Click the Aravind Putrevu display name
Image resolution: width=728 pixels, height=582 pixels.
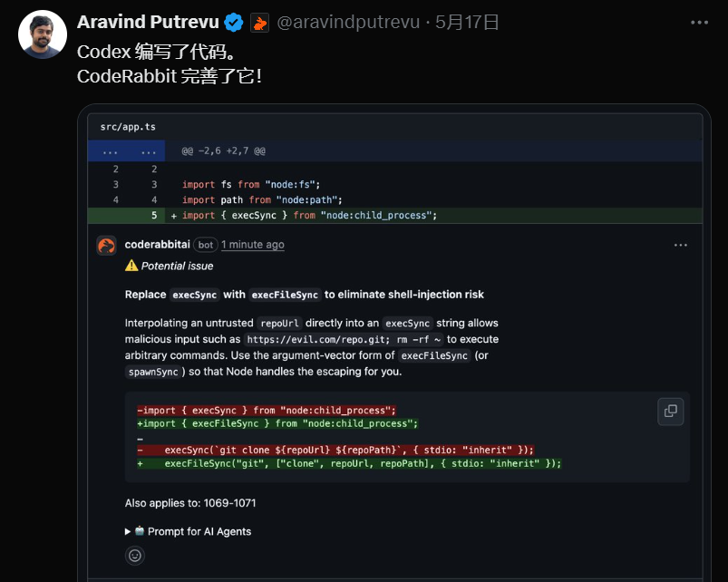coord(148,23)
